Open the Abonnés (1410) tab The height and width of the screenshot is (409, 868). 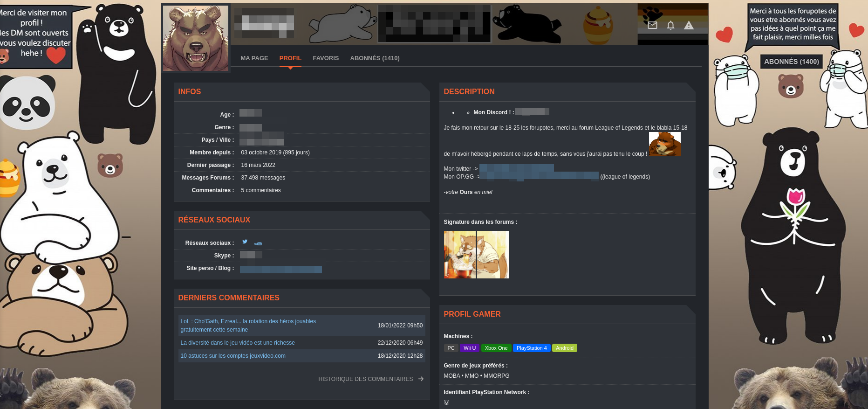click(x=375, y=58)
